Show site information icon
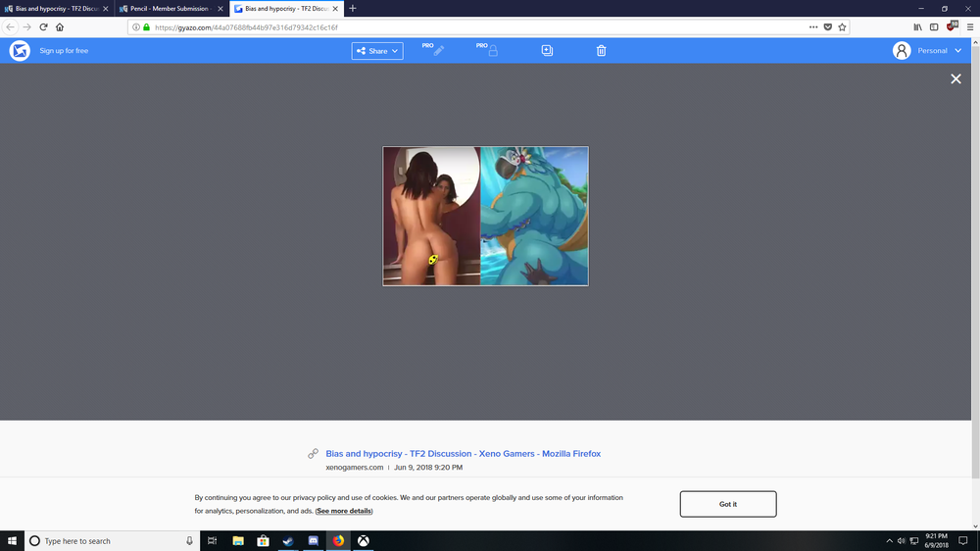This screenshot has height=551, width=980. (x=135, y=27)
